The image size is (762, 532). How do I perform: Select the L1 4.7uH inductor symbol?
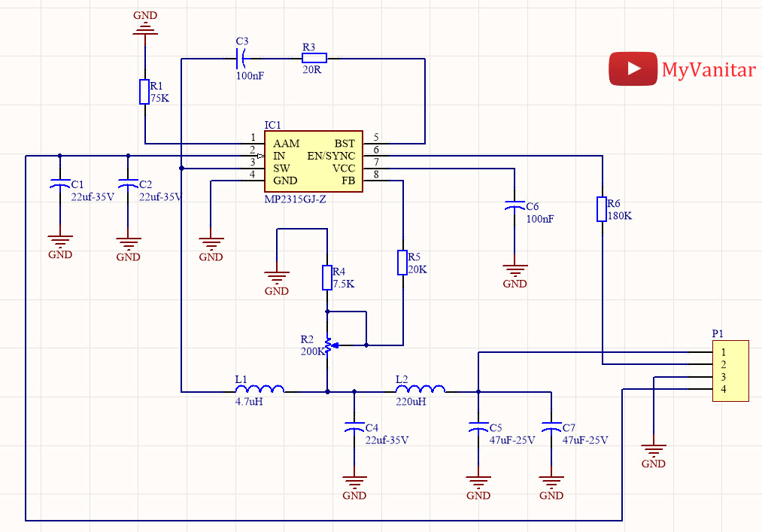(260, 389)
